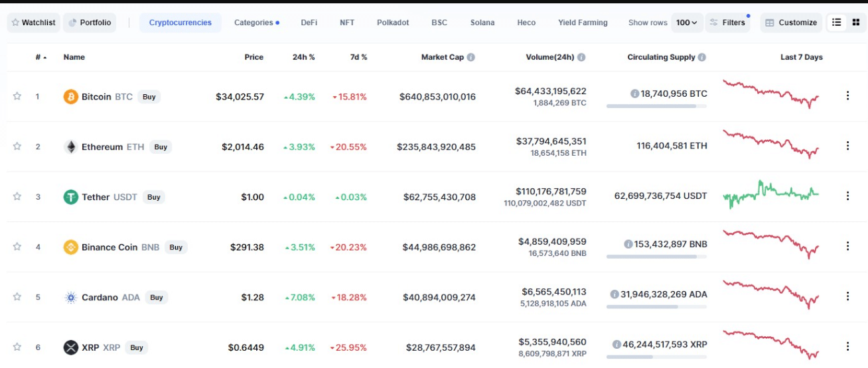Viewport: 868px width, 368px height.
Task: Open the Customize button
Action: (791, 23)
